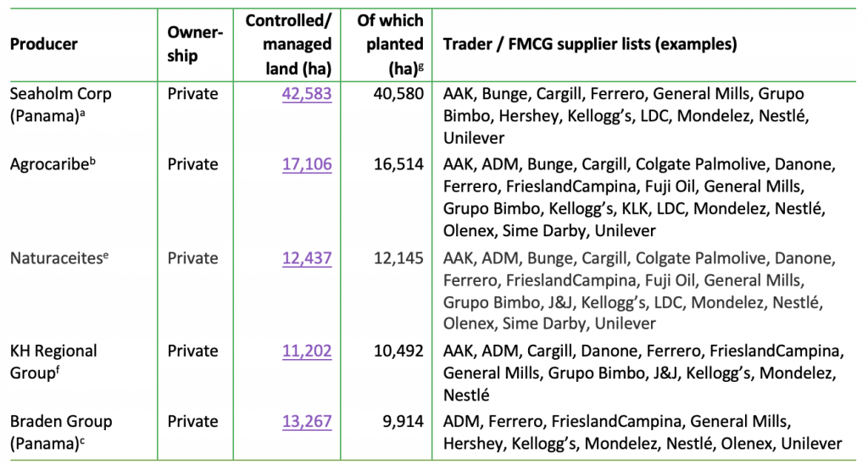The image size is (868, 470).
Task: Click the 9,914 planted hectares value
Action: [403, 421]
